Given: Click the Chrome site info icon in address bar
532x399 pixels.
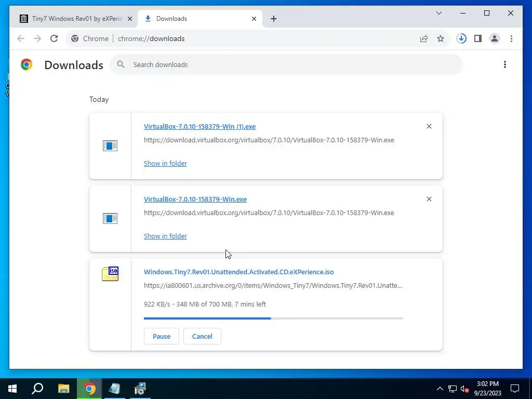Looking at the screenshot, I should pos(75,38).
